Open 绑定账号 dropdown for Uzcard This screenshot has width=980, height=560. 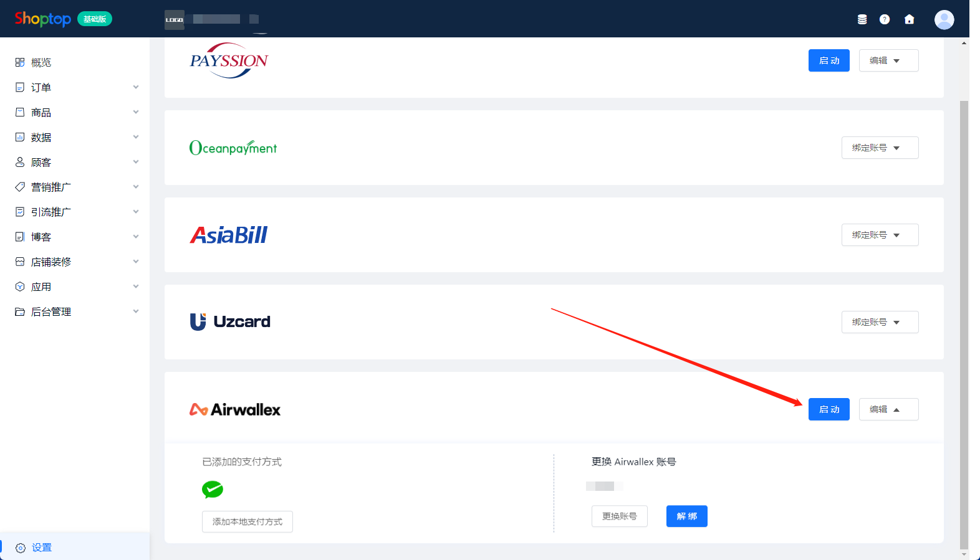[x=880, y=322]
